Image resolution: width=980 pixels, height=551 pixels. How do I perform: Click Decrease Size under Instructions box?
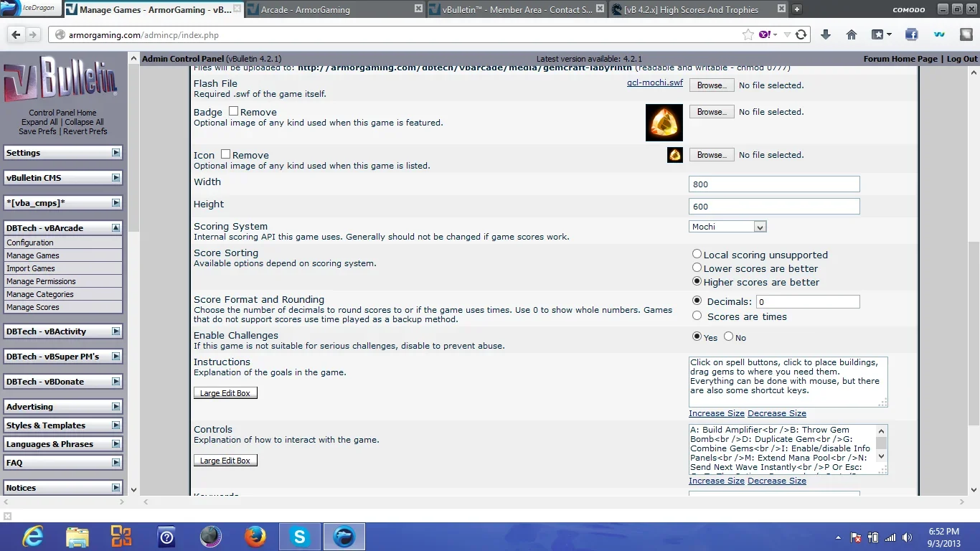click(x=777, y=413)
